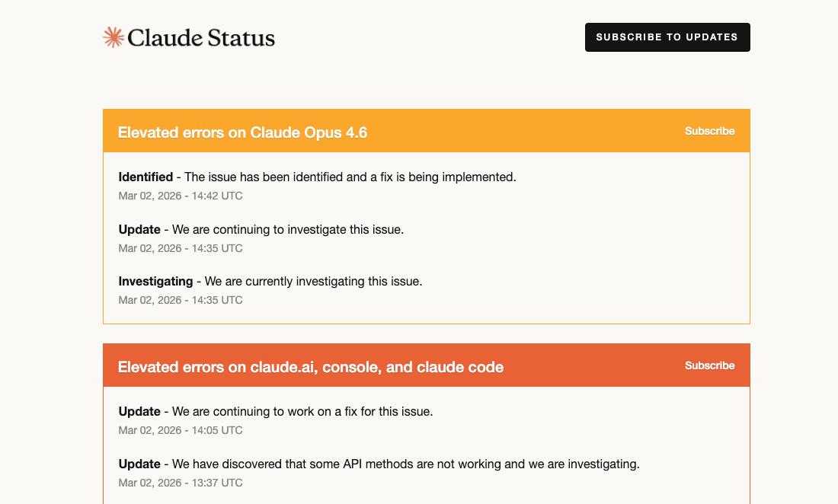
Task: Select the 'continuing to investigate this issue' update text
Action: tap(288, 229)
